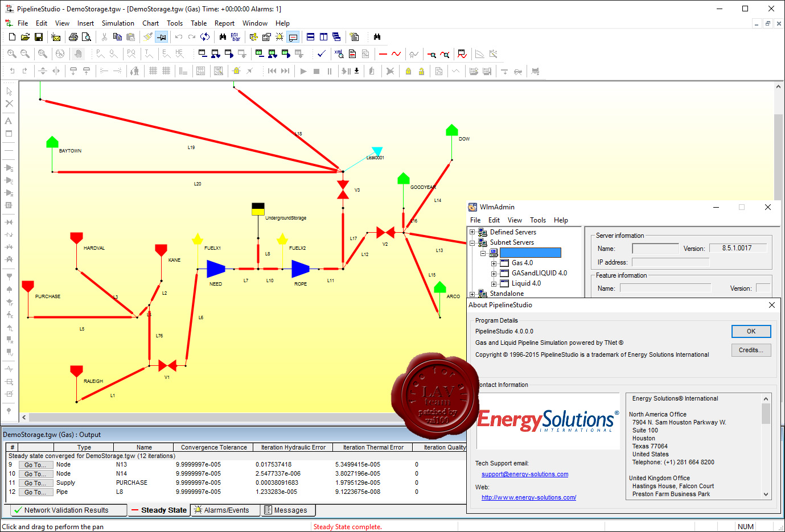Click the canvas horizontal scroll left arrow
Viewport: 785px width, 532px height.
[24, 417]
